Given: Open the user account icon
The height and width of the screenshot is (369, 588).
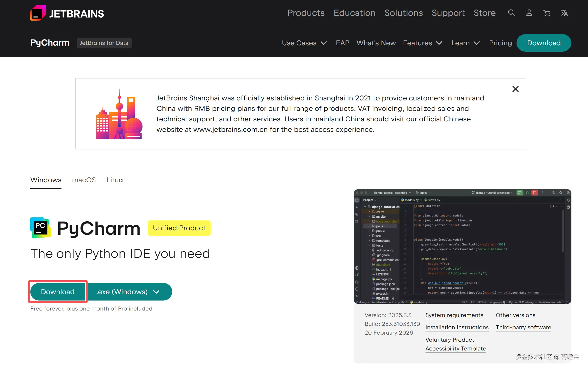Looking at the screenshot, I should point(529,13).
